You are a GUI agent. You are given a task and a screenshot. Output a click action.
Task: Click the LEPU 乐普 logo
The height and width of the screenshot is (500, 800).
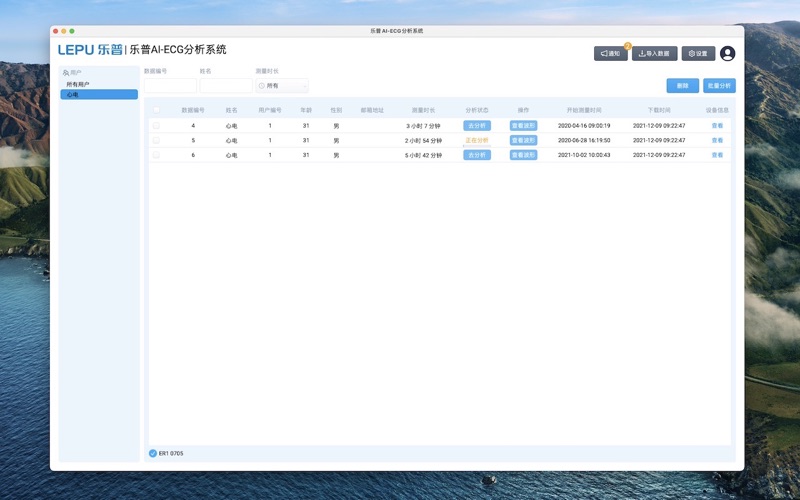click(x=89, y=50)
